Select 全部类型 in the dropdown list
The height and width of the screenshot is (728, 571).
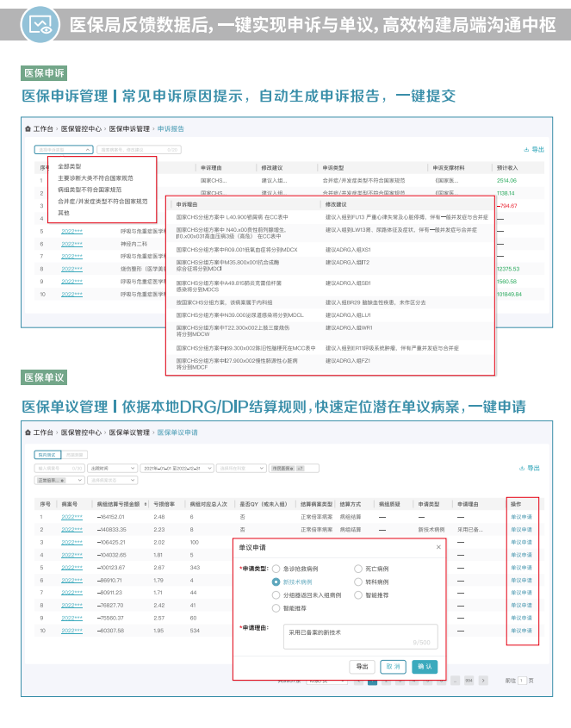(70, 165)
